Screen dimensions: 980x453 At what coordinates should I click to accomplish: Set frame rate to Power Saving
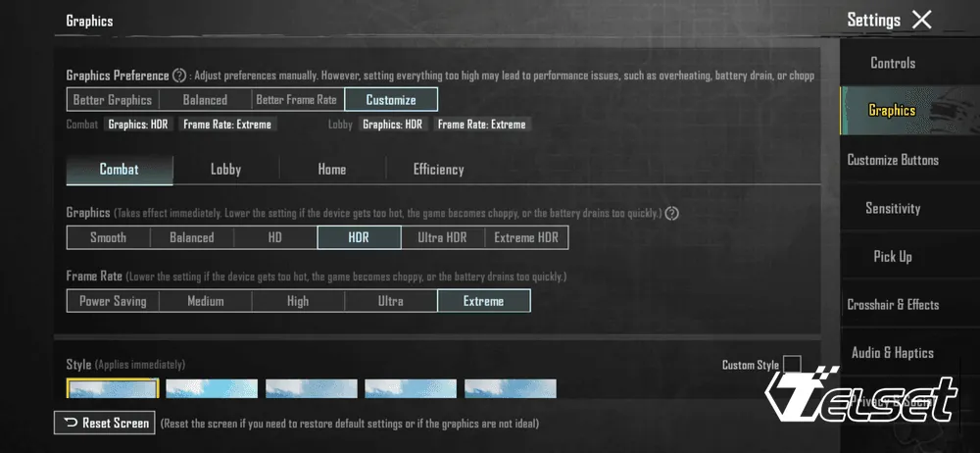point(113,301)
